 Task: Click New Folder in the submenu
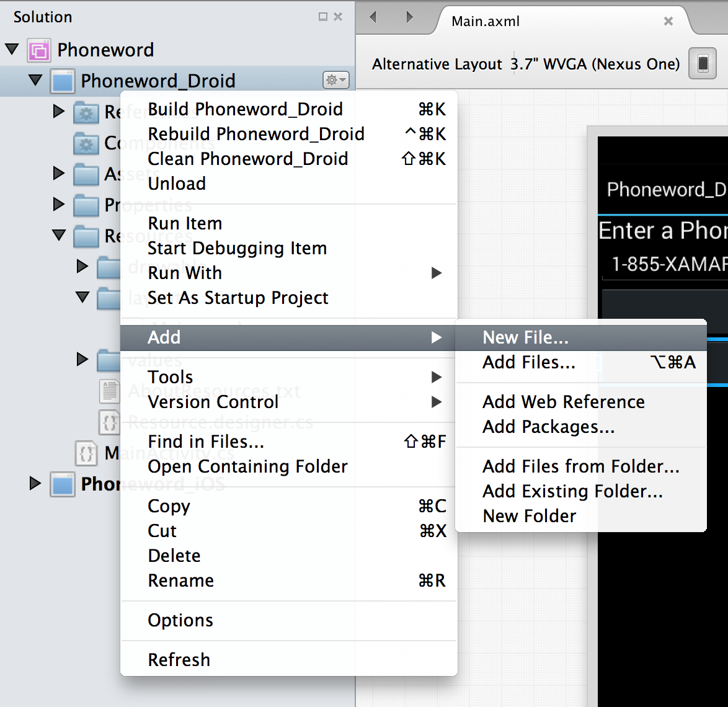click(529, 516)
